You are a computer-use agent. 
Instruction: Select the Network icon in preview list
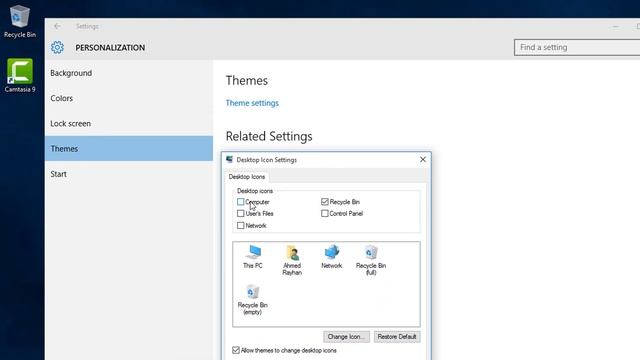click(x=331, y=257)
